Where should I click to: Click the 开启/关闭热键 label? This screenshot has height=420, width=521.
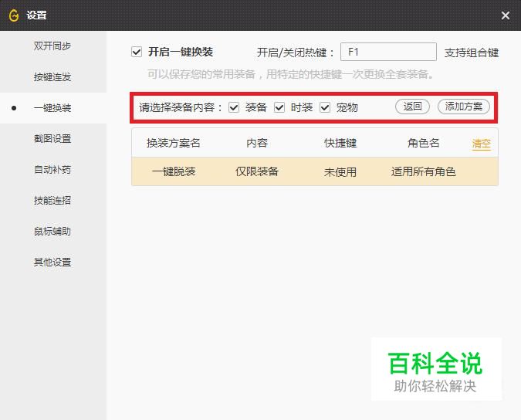pyautogui.click(x=296, y=52)
